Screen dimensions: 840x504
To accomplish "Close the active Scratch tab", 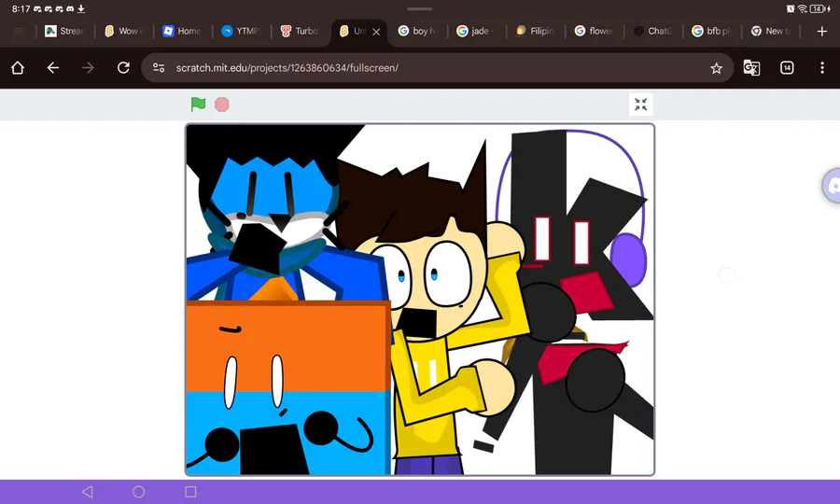I will click(x=376, y=32).
